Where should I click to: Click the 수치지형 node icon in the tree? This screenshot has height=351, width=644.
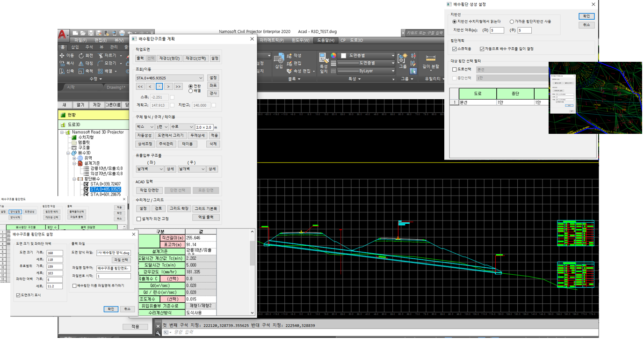coord(74,138)
